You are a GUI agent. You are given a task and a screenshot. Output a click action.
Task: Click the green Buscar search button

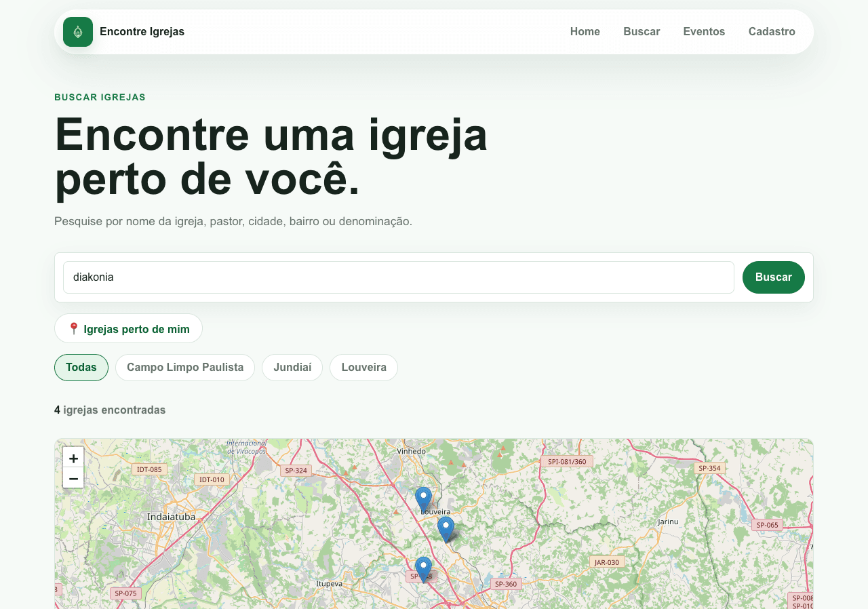774,277
